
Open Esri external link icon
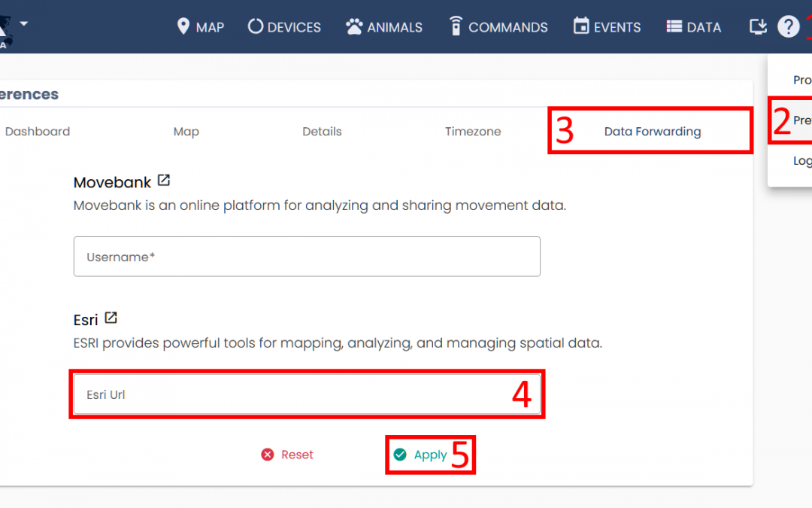pyautogui.click(x=111, y=318)
